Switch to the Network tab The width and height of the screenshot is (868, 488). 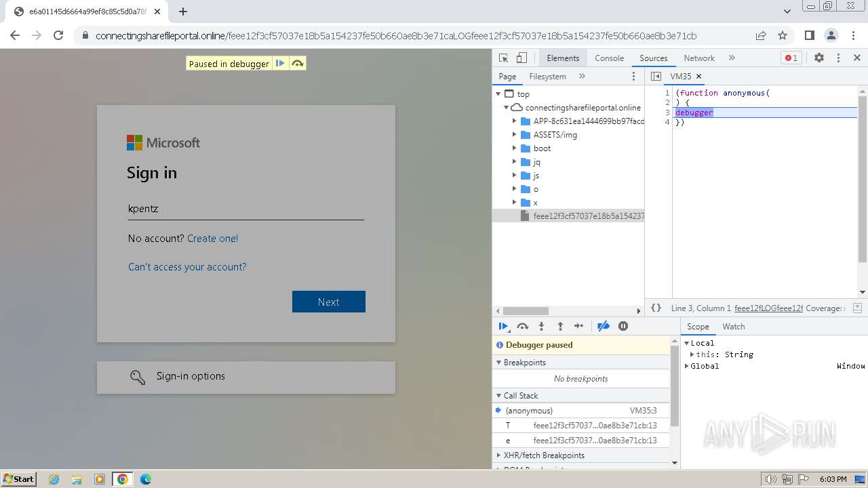tap(699, 58)
